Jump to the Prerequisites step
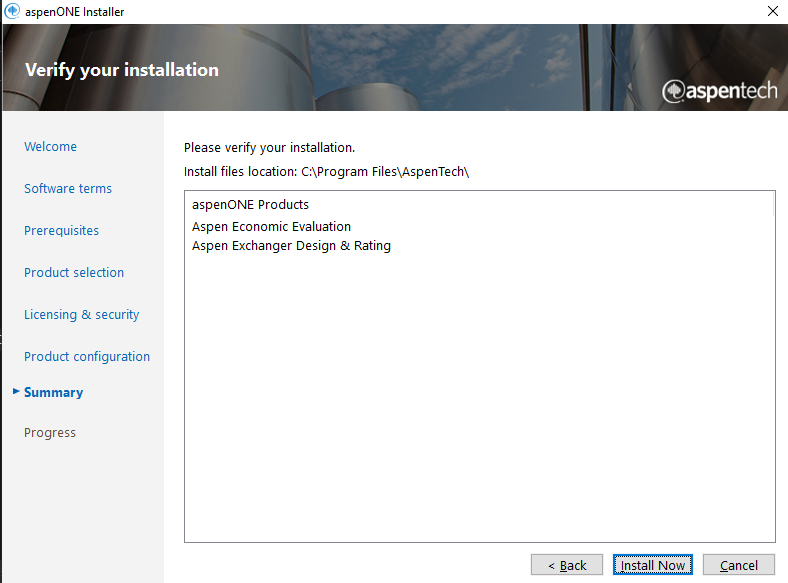 point(61,230)
